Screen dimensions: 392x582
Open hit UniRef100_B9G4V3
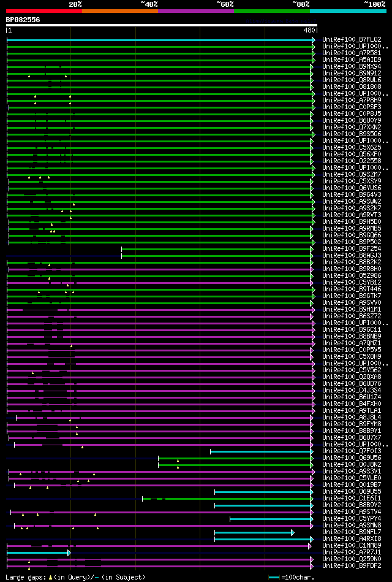(x=352, y=195)
